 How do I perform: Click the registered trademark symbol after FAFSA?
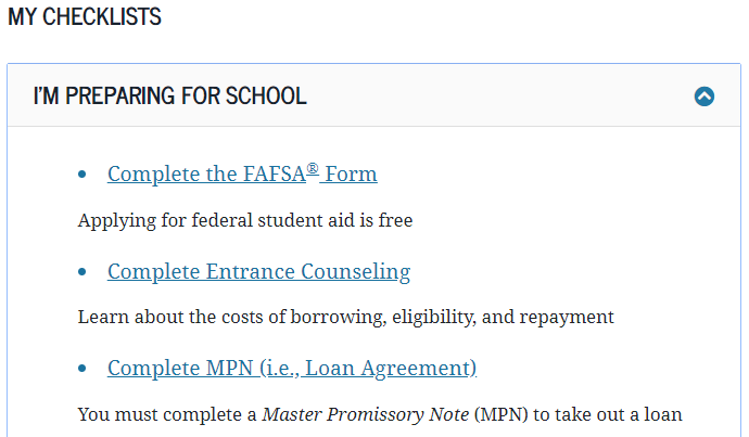pos(312,169)
